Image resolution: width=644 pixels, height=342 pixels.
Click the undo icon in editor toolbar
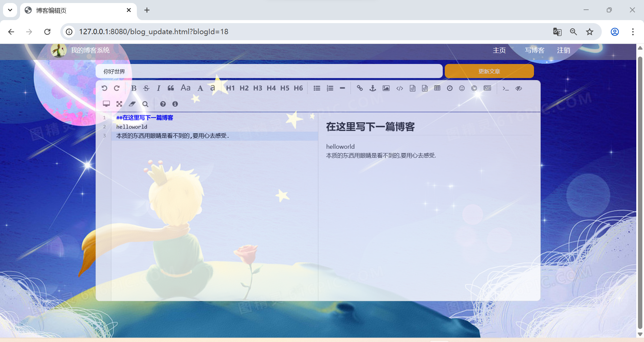pos(104,88)
